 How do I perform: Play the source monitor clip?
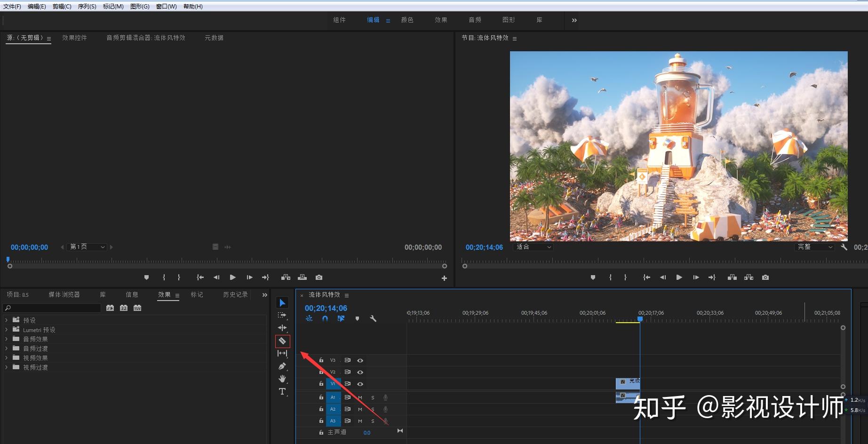232,277
